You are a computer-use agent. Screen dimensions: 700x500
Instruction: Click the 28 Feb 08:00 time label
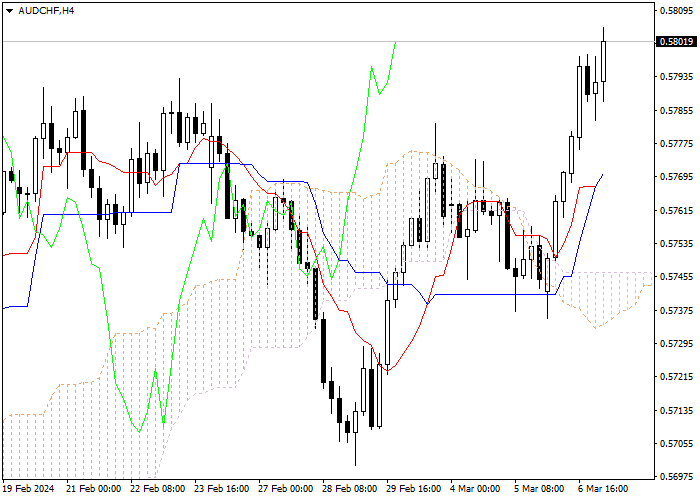(350, 489)
